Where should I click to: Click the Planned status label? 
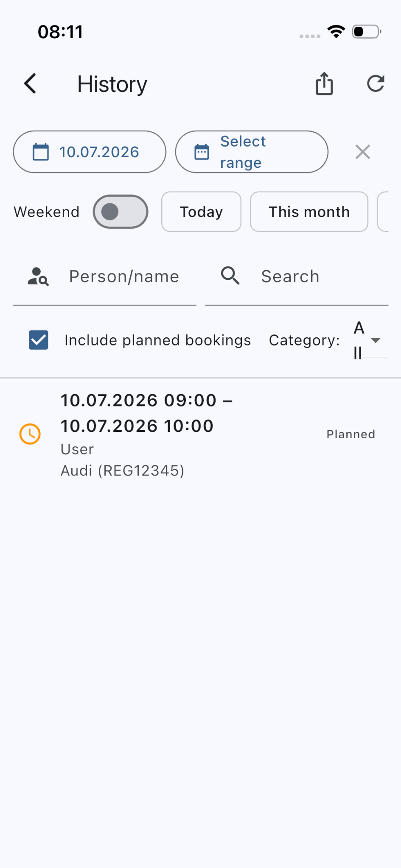[x=351, y=434]
